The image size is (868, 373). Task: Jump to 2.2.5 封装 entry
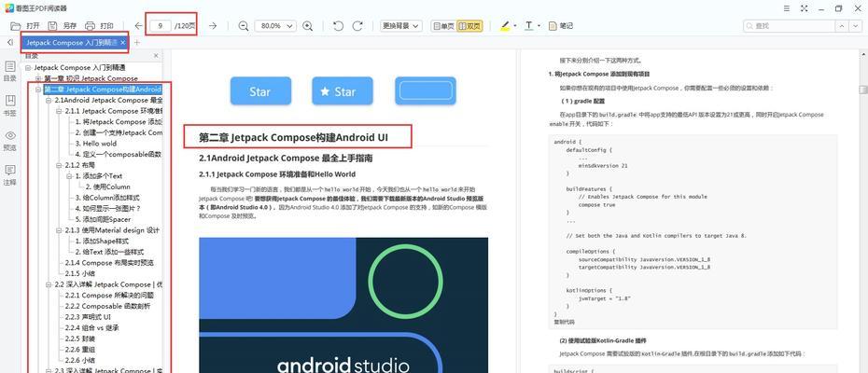pos(80,338)
